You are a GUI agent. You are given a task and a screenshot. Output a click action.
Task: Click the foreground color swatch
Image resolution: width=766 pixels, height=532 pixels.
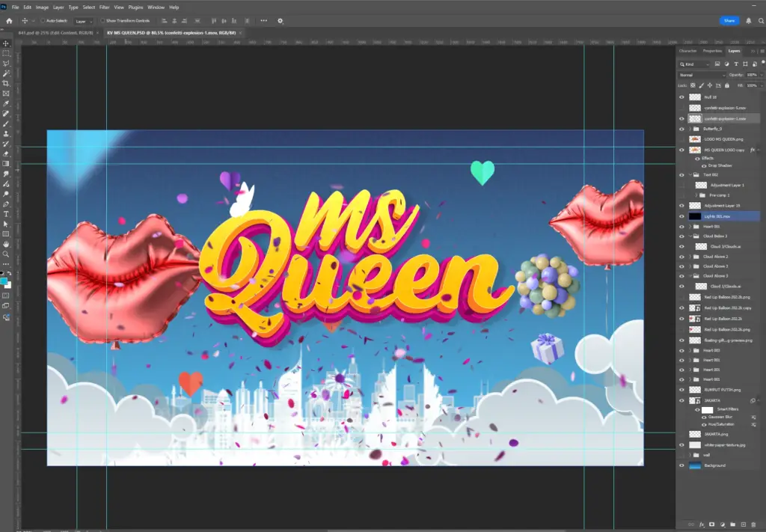pos(4,281)
